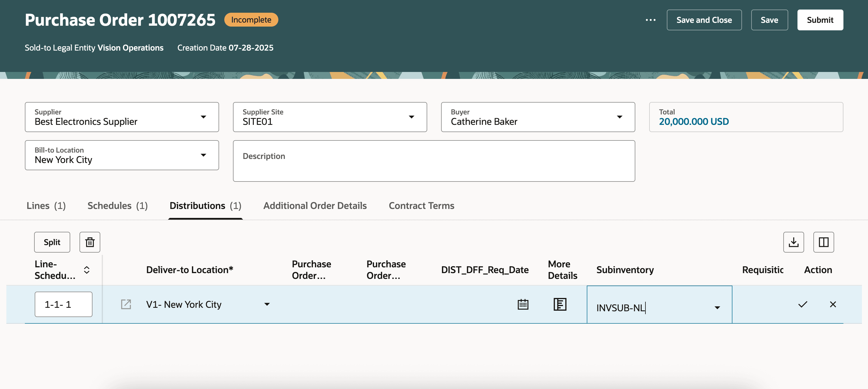This screenshot has height=389, width=868.
Task: Expand the Supplier dropdown
Action: point(203,117)
